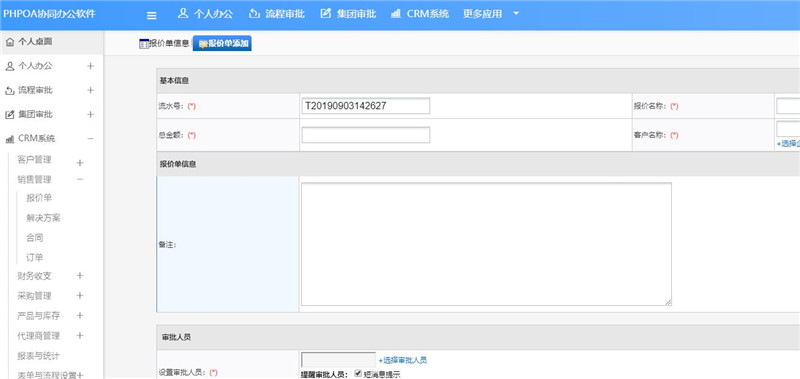Image resolution: width=800 pixels, height=379 pixels.
Task: Open CRM系统 chart icon in top navigation
Action: point(396,14)
